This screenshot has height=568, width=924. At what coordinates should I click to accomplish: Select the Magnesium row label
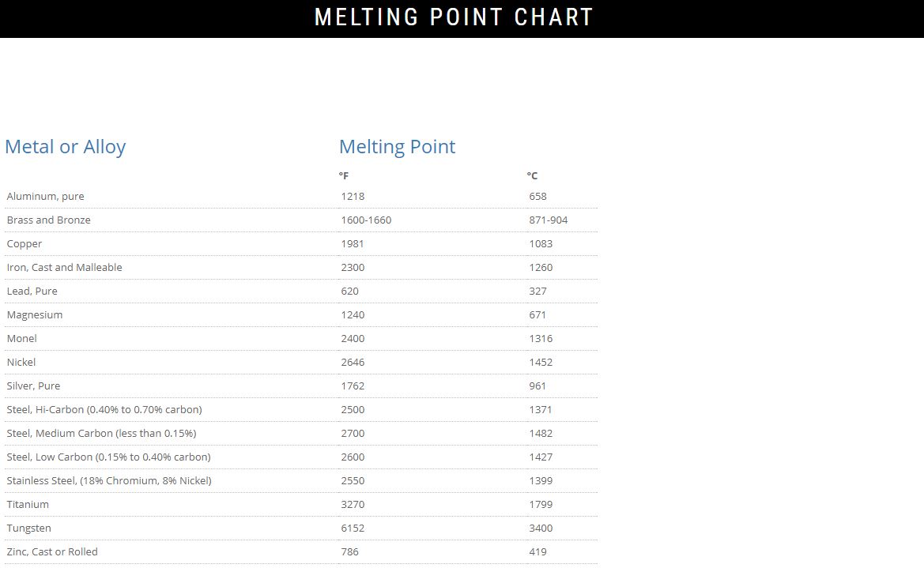pos(35,315)
